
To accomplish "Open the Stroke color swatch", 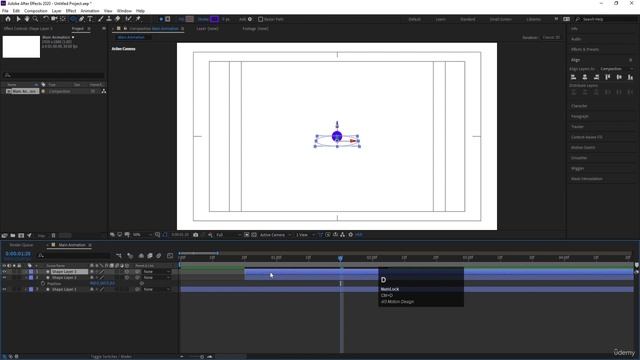I will (214, 19).
